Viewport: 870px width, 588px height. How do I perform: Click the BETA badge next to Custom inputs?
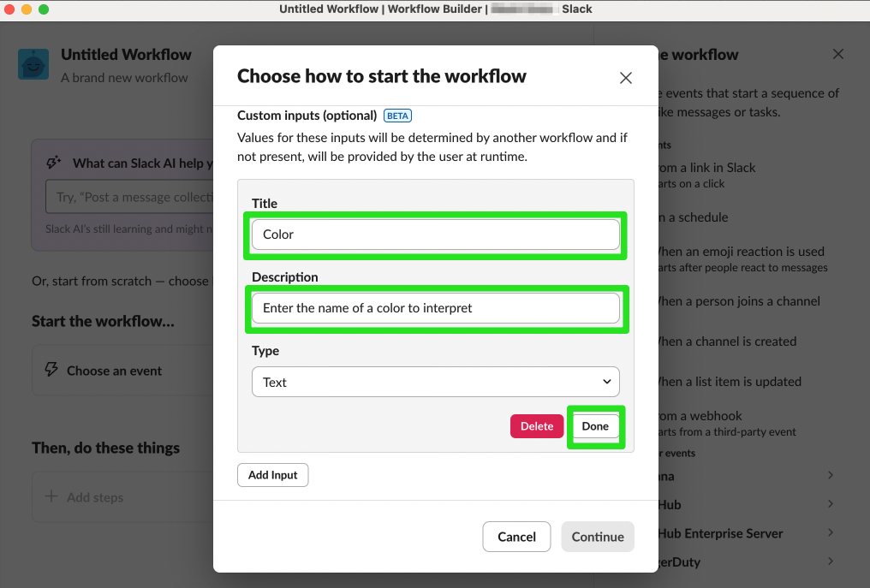(396, 115)
